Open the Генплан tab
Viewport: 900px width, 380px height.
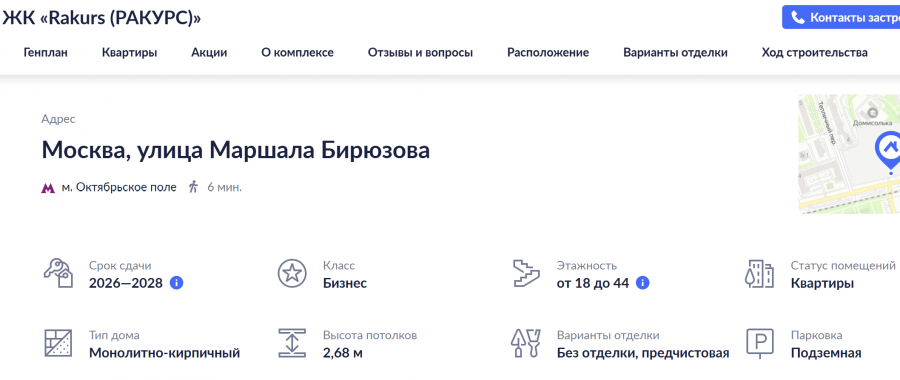click(x=46, y=53)
